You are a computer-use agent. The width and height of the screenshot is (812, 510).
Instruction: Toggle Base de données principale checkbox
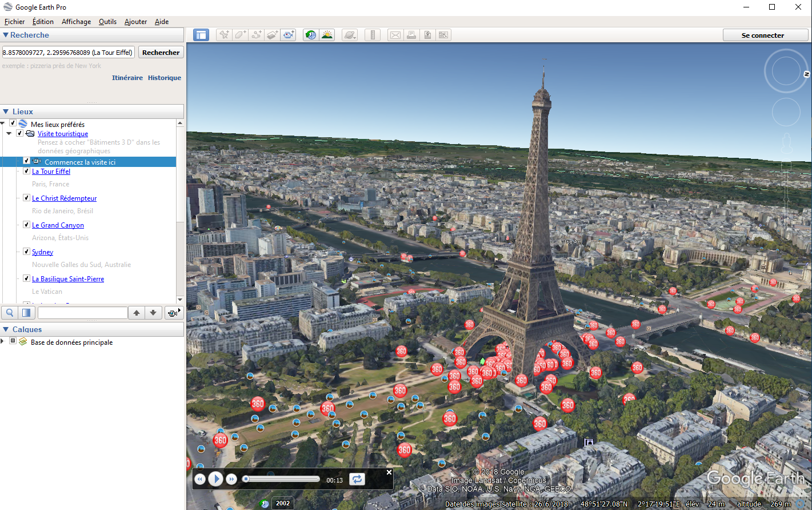(13, 341)
